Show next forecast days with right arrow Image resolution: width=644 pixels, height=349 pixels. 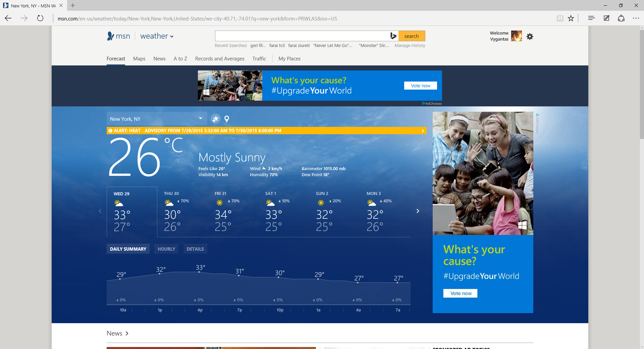[x=418, y=211]
